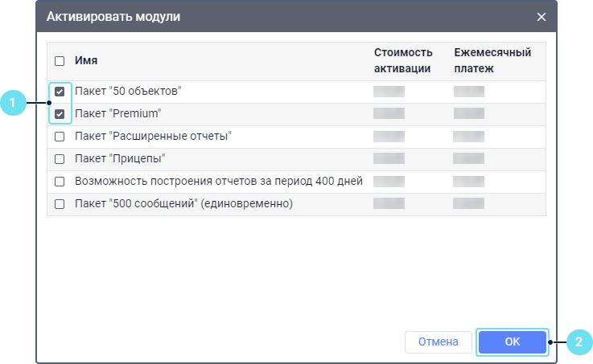
Task: Uncheck the "Premium" package checkbox
Action: pos(60,114)
